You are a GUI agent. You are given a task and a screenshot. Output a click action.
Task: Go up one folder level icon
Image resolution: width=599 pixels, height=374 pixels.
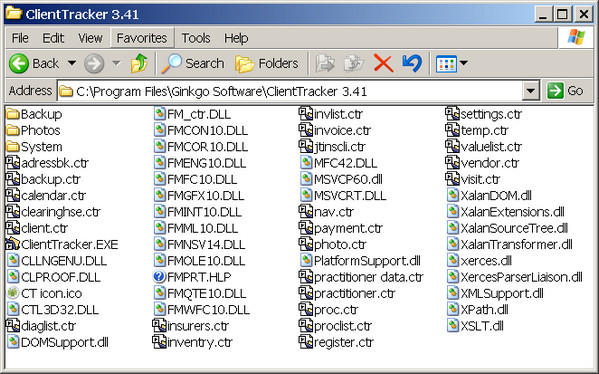[139, 63]
